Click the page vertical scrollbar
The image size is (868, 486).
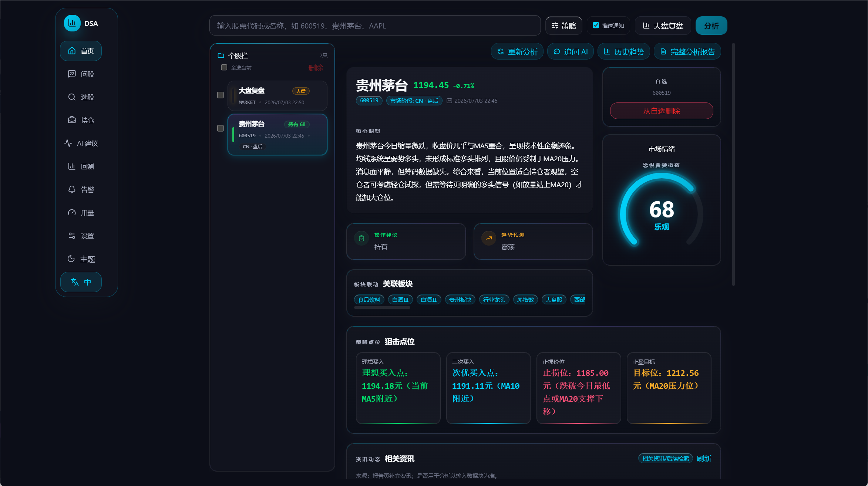[733, 165]
